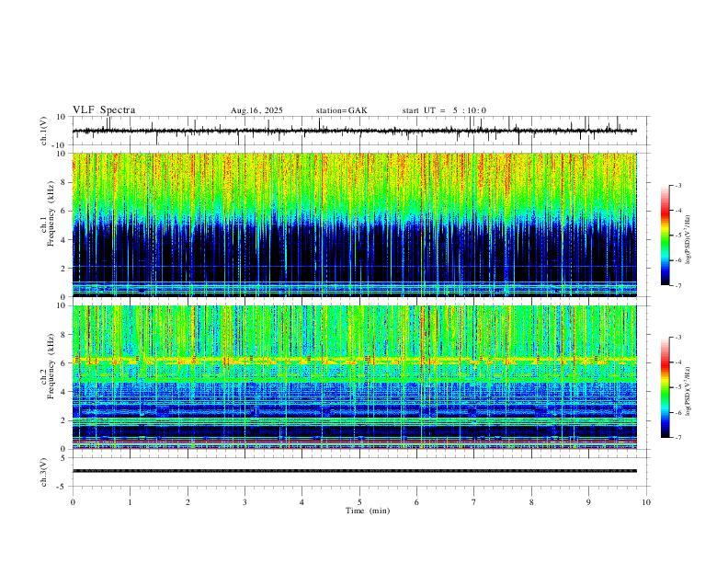Click the ch.1 "Frequency (kHz)" axis label
The image size is (728, 563).
[51, 213]
